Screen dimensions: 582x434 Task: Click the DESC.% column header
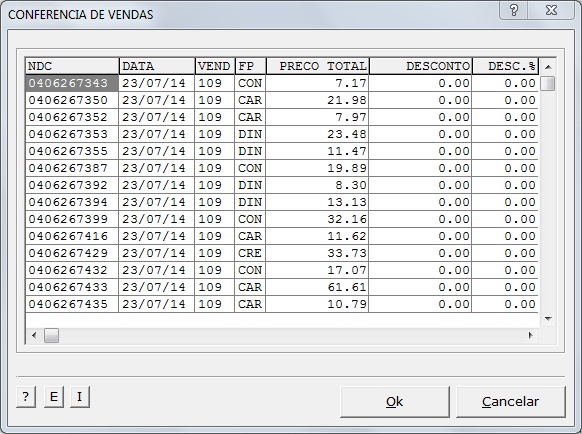pos(506,66)
